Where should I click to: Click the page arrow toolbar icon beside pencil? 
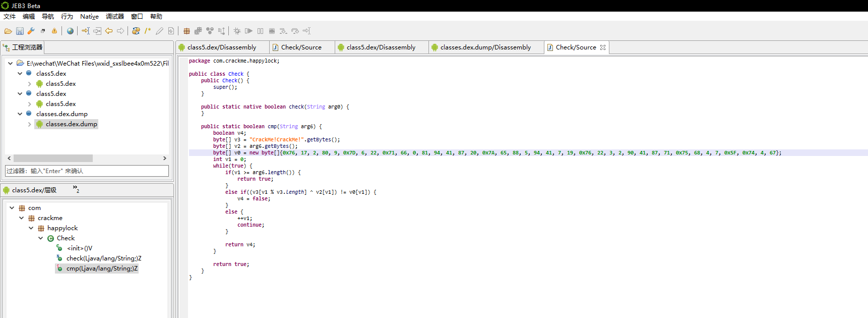171,31
